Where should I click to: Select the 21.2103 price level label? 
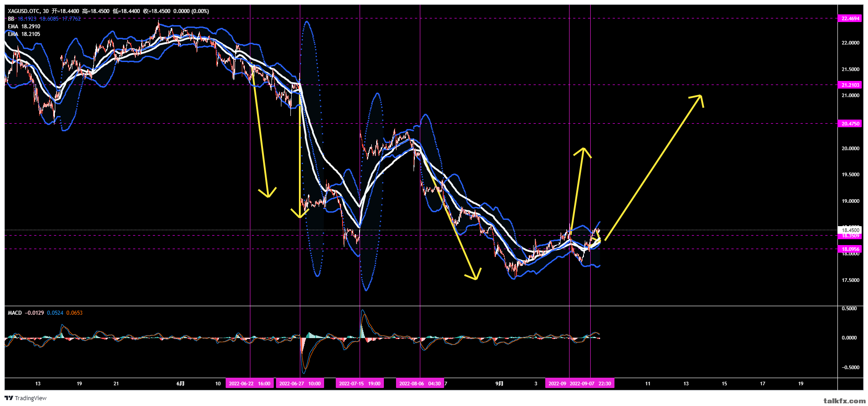tap(850, 85)
